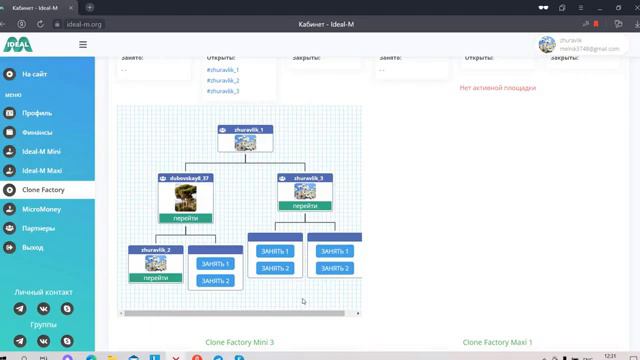The height and width of the screenshot is (360, 640).
Task: Click перейти under zhuravlik_2
Action: pos(156,278)
